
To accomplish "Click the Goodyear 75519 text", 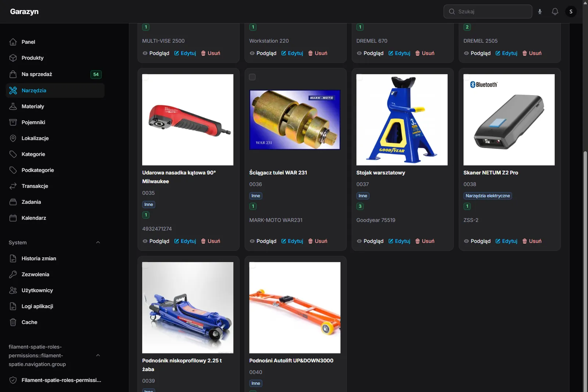I will [x=376, y=220].
